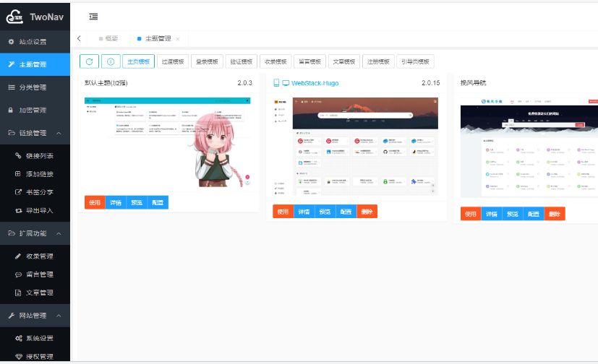The image size is (598, 364).
Task: Open 文章管理 in the sidebar
Action: click(x=35, y=292)
